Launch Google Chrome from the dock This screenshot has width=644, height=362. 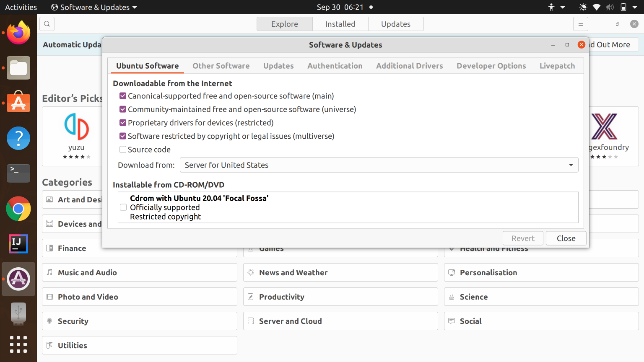(18, 209)
